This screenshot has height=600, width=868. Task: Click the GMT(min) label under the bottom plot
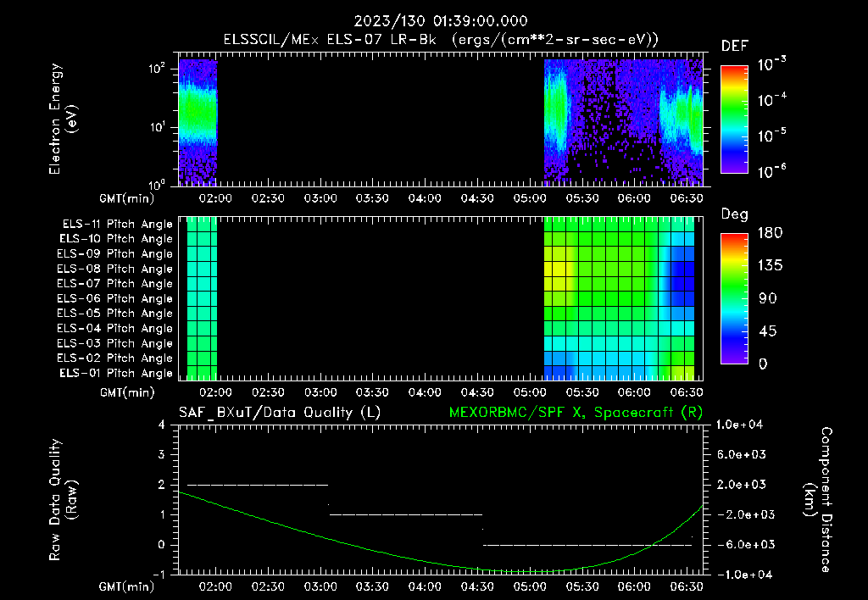pos(127,586)
